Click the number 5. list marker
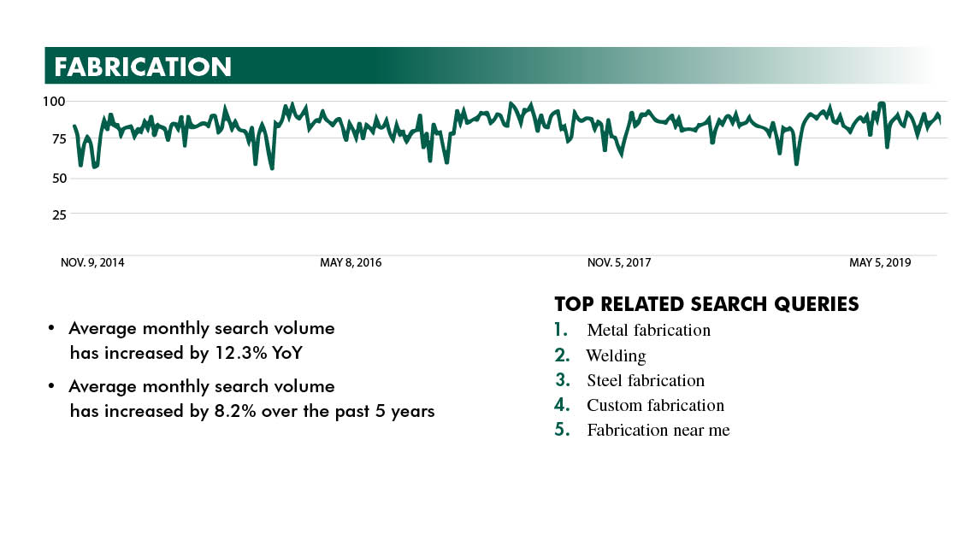The width and height of the screenshot is (980, 534). click(562, 430)
